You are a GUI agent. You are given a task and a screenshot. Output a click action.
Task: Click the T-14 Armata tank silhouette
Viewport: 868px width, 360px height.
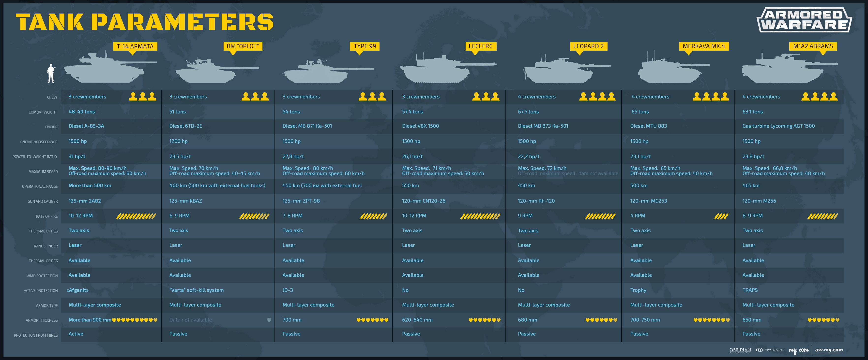(x=110, y=68)
